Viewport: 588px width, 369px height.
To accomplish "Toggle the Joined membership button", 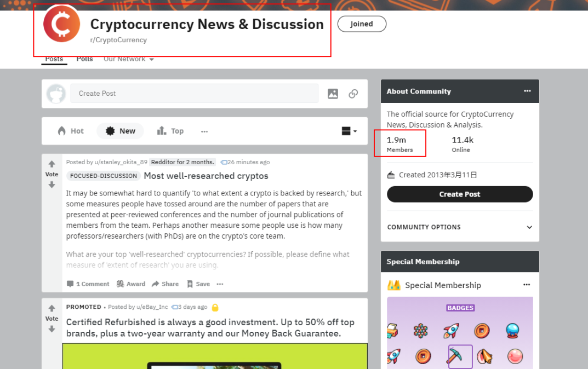I will [362, 24].
